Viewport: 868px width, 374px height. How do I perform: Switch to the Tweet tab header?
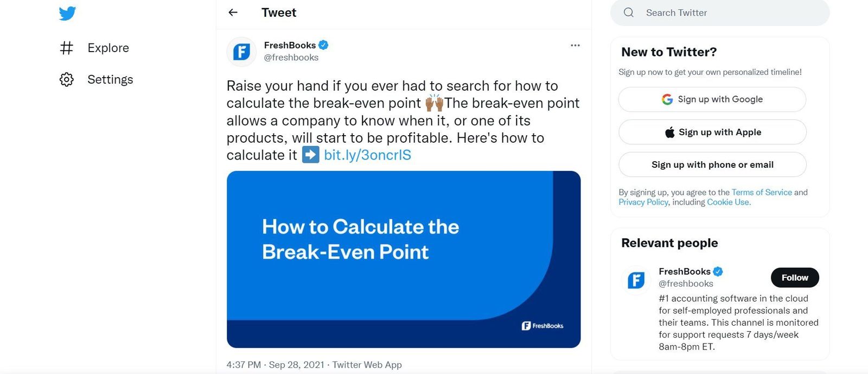click(278, 12)
